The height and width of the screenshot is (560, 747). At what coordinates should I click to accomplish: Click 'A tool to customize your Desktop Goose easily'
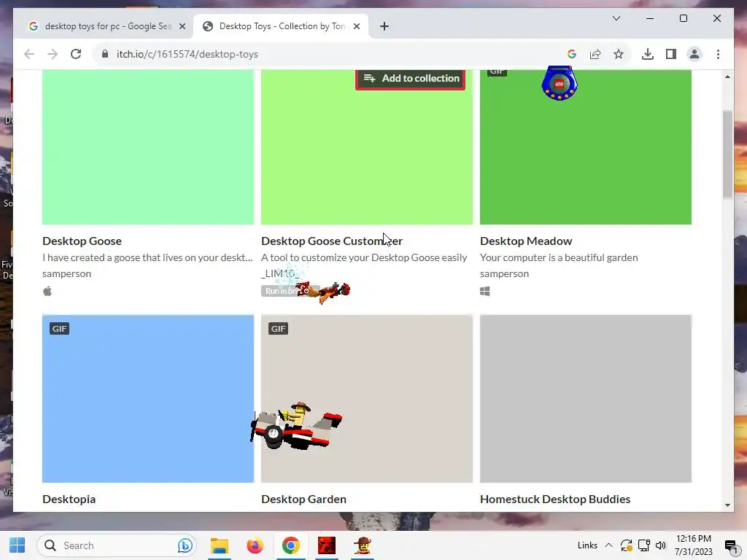[364, 257]
